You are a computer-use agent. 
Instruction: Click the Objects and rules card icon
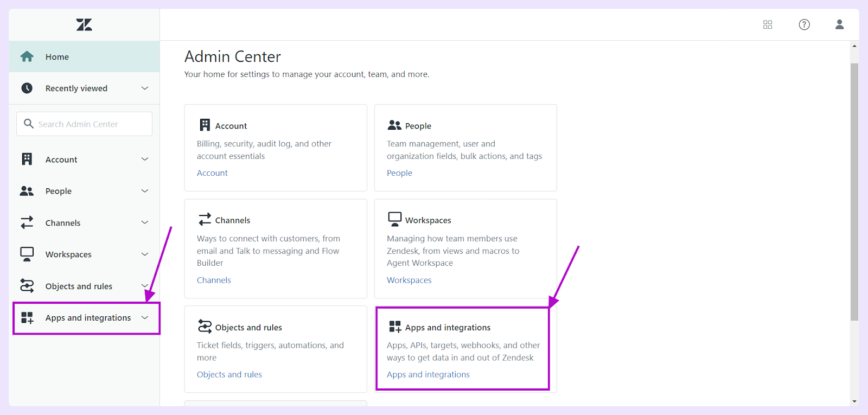pos(205,326)
